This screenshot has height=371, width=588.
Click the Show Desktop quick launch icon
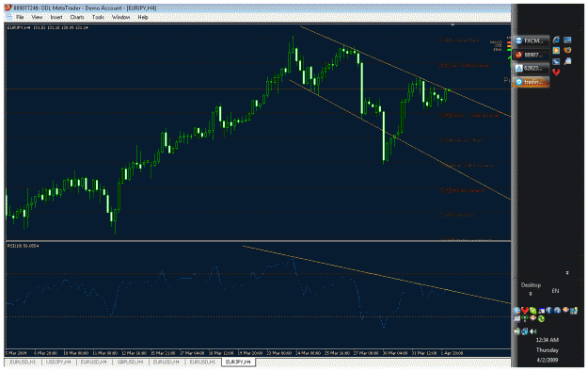[x=567, y=40]
